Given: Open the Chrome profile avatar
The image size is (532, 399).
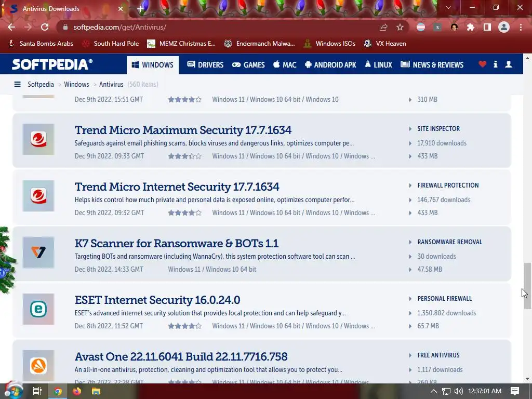Looking at the screenshot, I should [x=504, y=27].
